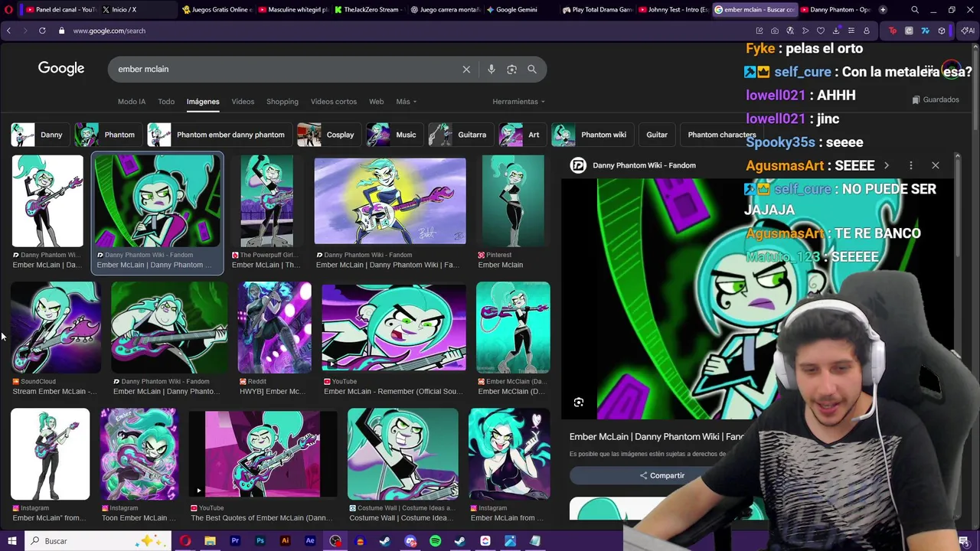Viewport: 980px width, 551px height.
Task: Switch to Videos results tab
Action: tap(243, 102)
